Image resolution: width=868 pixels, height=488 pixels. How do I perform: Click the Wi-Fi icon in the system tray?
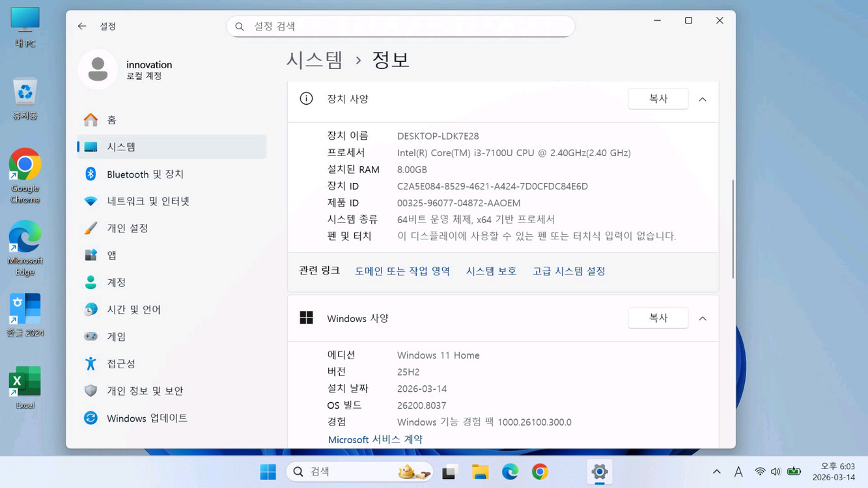tap(759, 471)
